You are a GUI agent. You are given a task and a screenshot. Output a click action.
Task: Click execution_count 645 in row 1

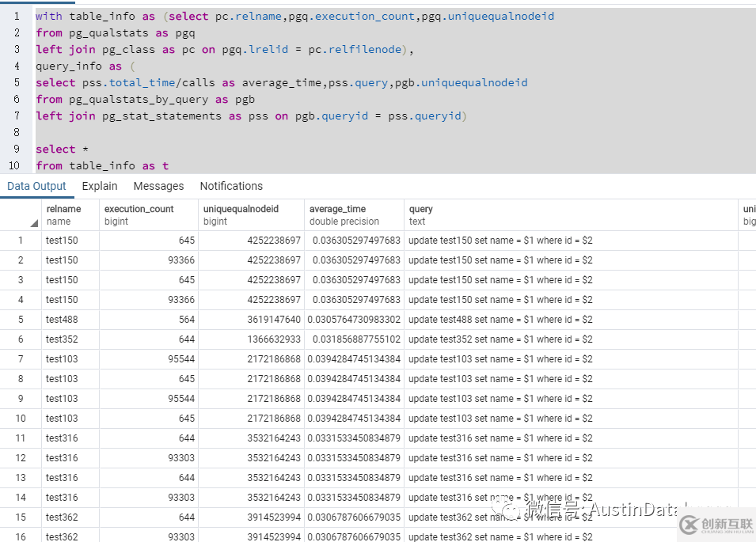tap(149, 241)
